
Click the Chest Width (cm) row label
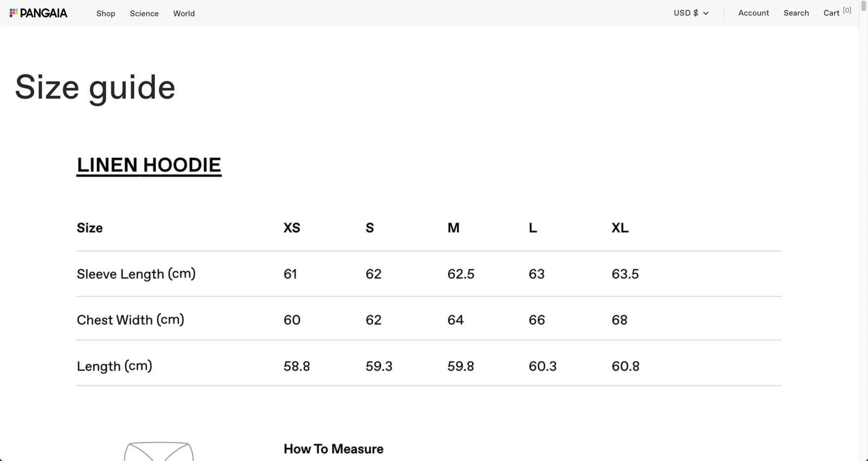[130, 320]
